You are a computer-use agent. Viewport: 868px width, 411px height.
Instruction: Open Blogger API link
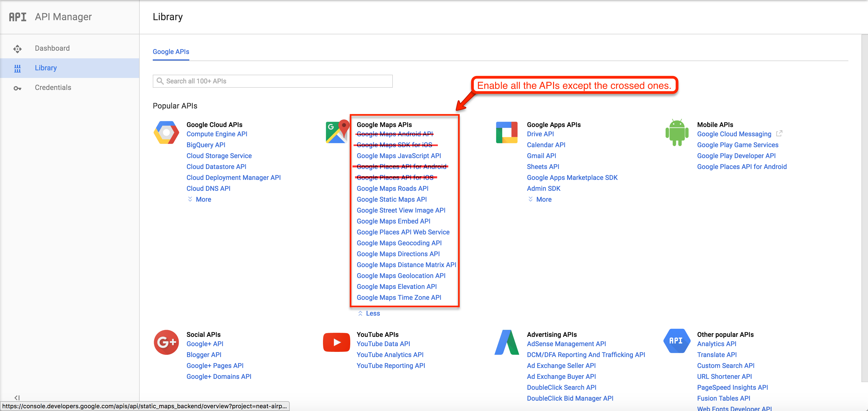click(x=204, y=355)
